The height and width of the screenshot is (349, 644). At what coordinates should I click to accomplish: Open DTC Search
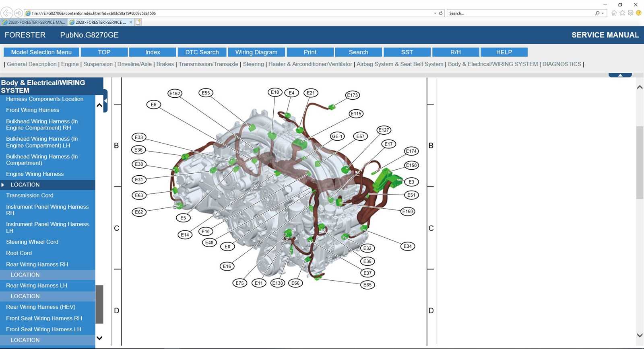202,52
